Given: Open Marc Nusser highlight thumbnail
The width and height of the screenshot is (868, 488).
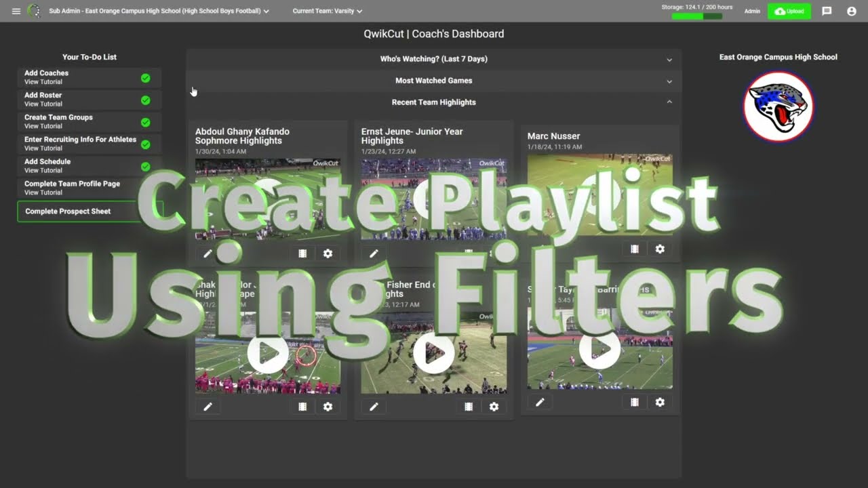Looking at the screenshot, I should [600, 195].
